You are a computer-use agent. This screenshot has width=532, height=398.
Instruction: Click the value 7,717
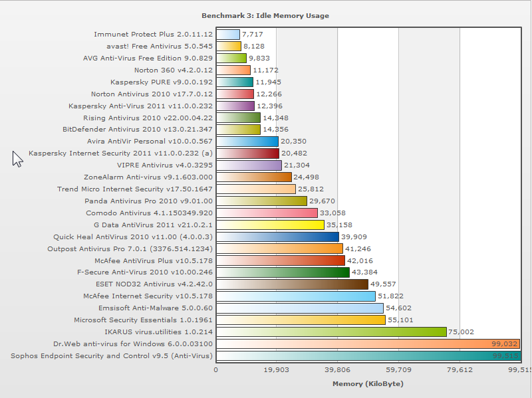point(253,35)
